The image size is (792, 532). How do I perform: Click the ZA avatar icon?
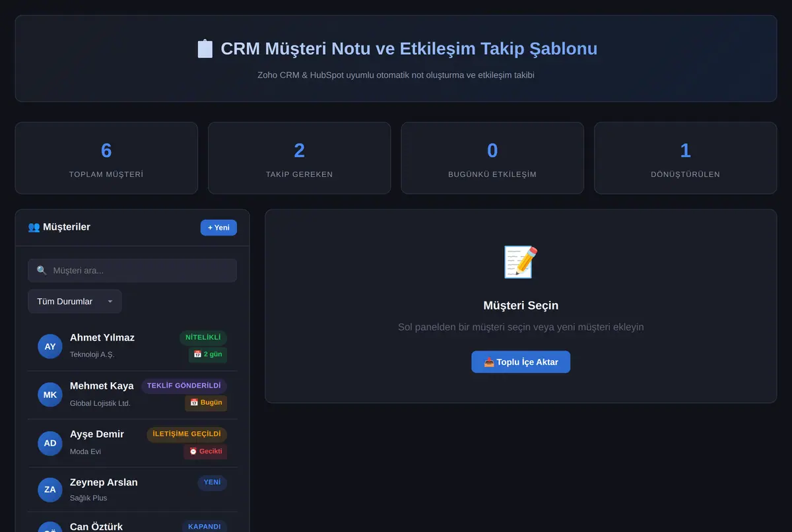point(50,490)
